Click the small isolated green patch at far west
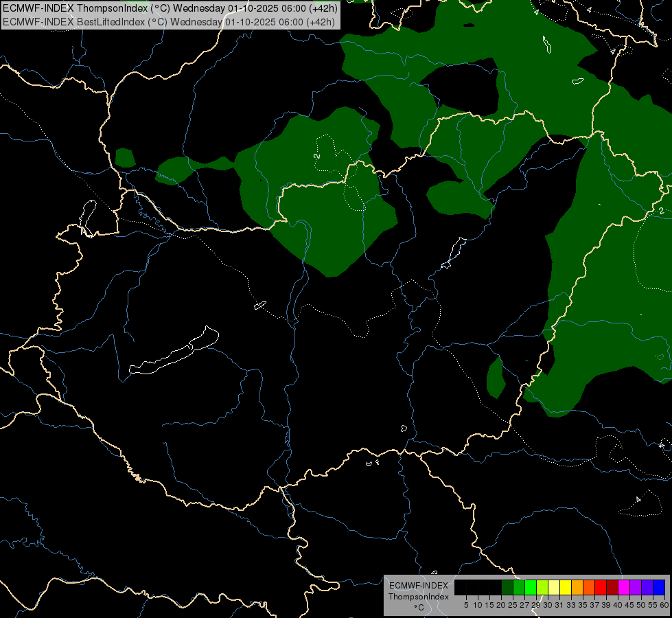The image size is (672, 618). [125, 158]
